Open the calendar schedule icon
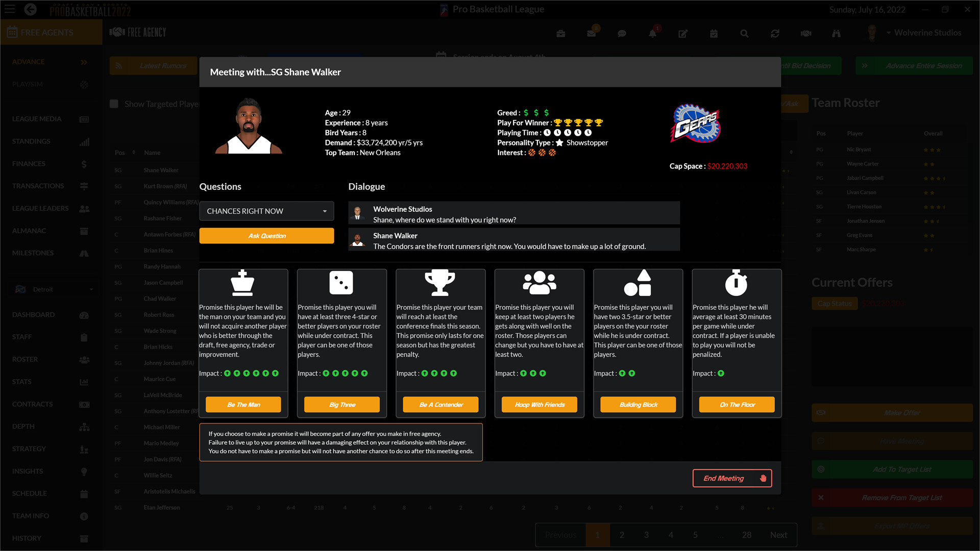This screenshot has height=551, width=980. point(714,33)
